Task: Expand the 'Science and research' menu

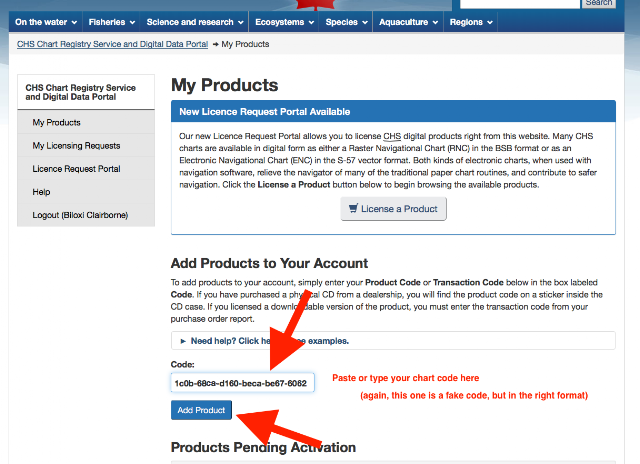Action: tap(195, 22)
